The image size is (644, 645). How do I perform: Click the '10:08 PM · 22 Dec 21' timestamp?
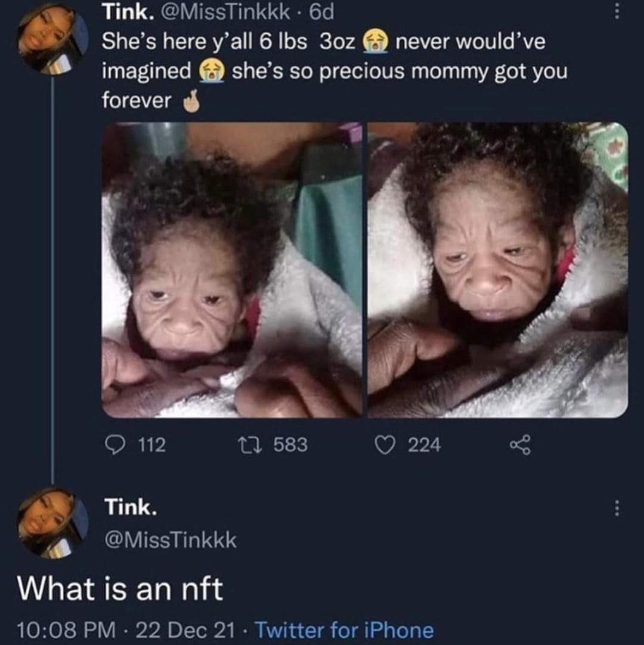[126, 630]
